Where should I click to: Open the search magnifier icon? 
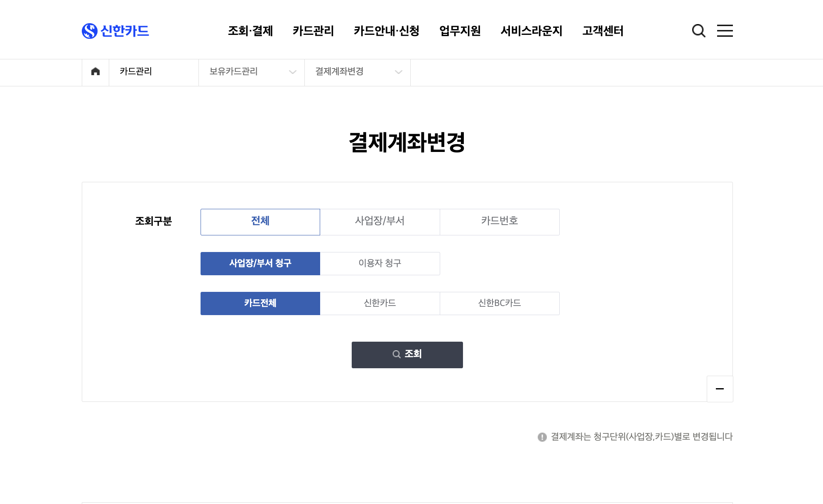pos(698,31)
